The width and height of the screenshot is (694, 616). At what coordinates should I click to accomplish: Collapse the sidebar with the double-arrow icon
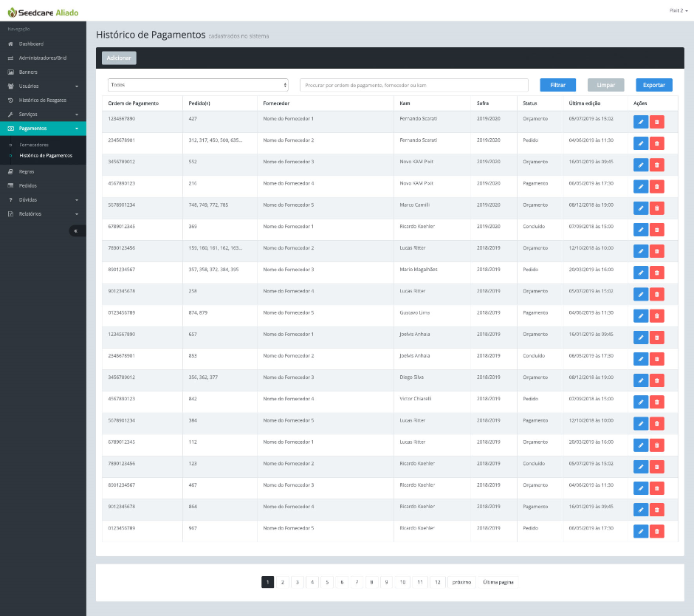(75, 230)
